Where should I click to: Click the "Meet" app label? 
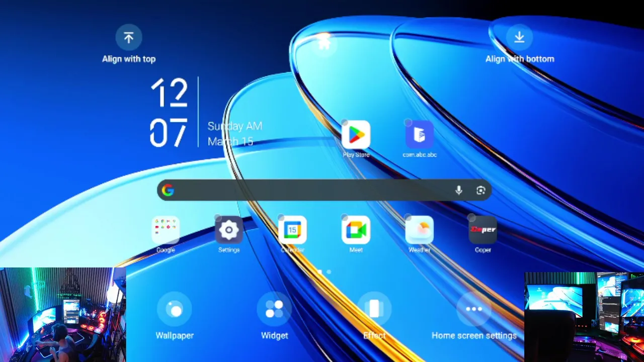[356, 250]
